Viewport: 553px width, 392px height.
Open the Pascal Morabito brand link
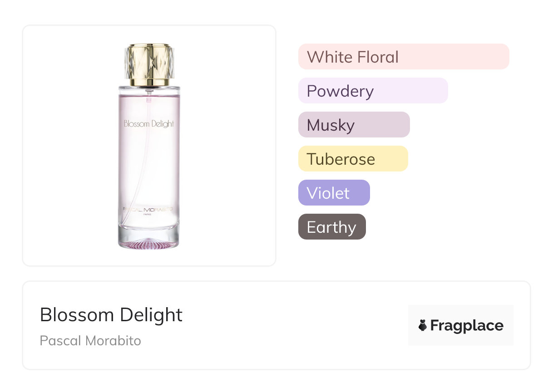coord(90,341)
